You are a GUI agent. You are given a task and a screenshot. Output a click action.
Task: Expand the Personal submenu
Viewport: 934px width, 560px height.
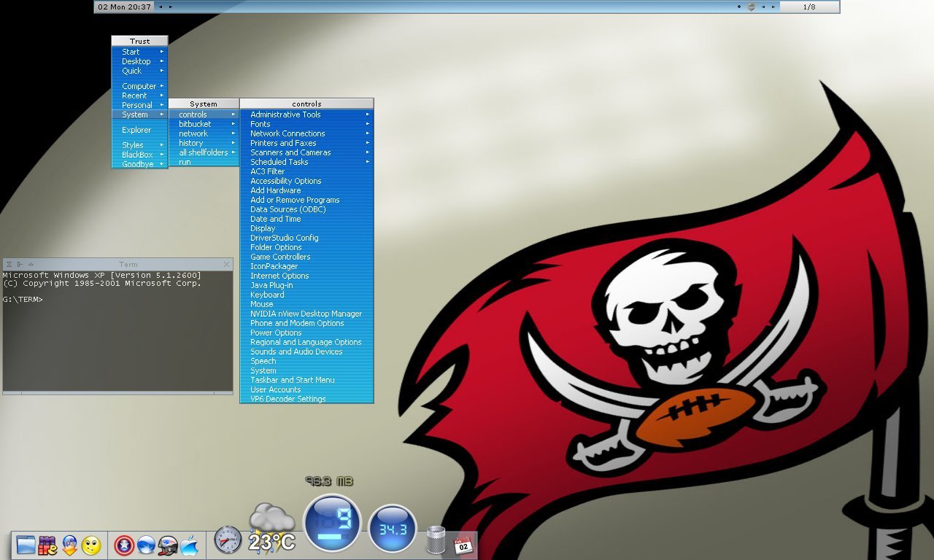tap(139, 105)
